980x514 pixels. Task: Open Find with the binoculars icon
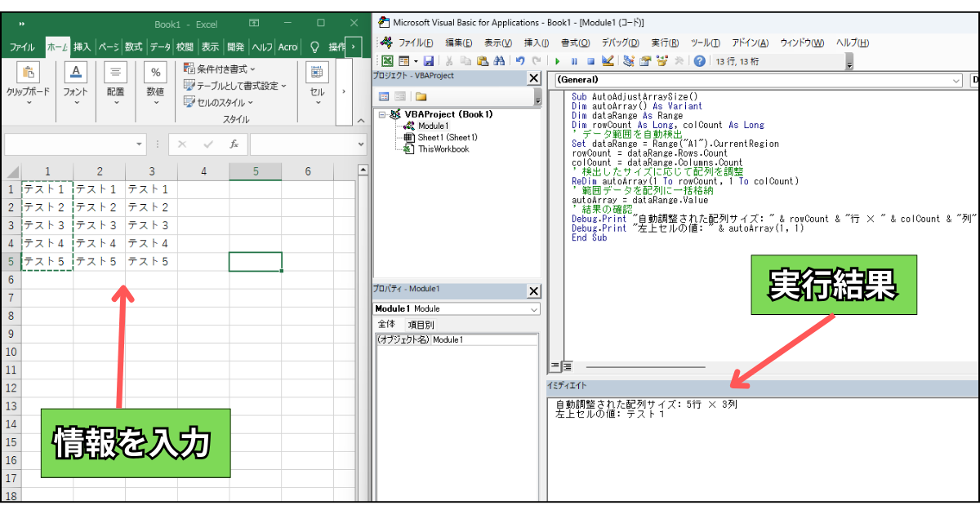click(498, 61)
